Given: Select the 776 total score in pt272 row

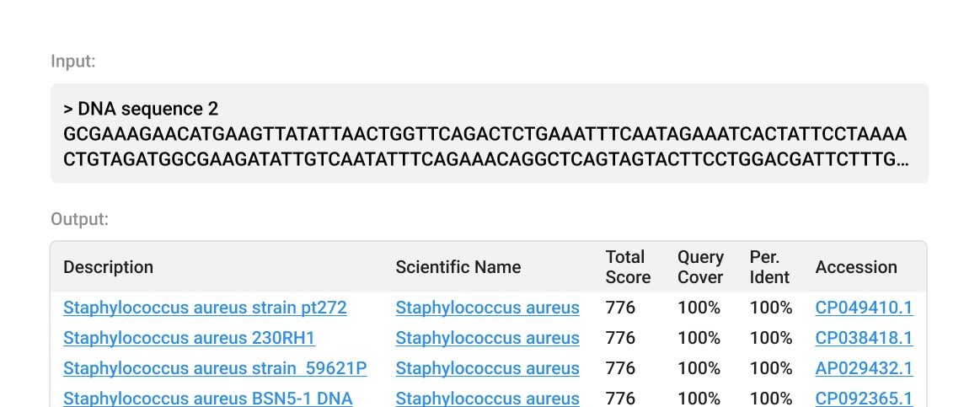Looking at the screenshot, I should (620, 308).
